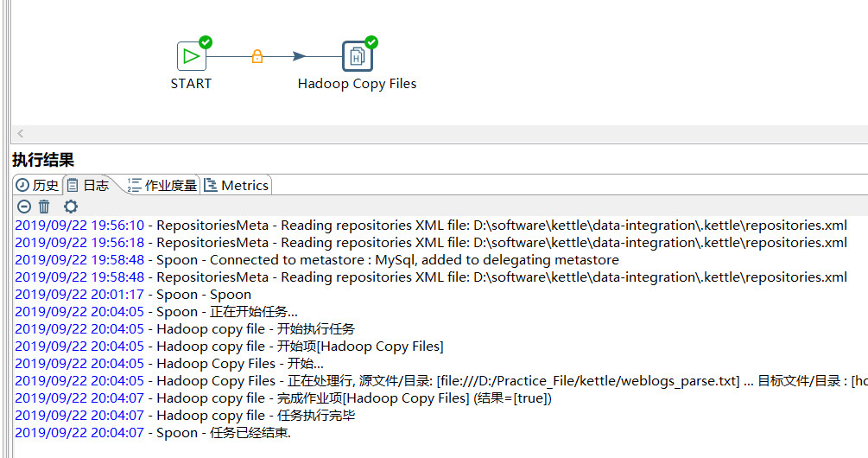Select log line 正在开始任务...
The image size is (868, 458).
click(x=156, y=312)
